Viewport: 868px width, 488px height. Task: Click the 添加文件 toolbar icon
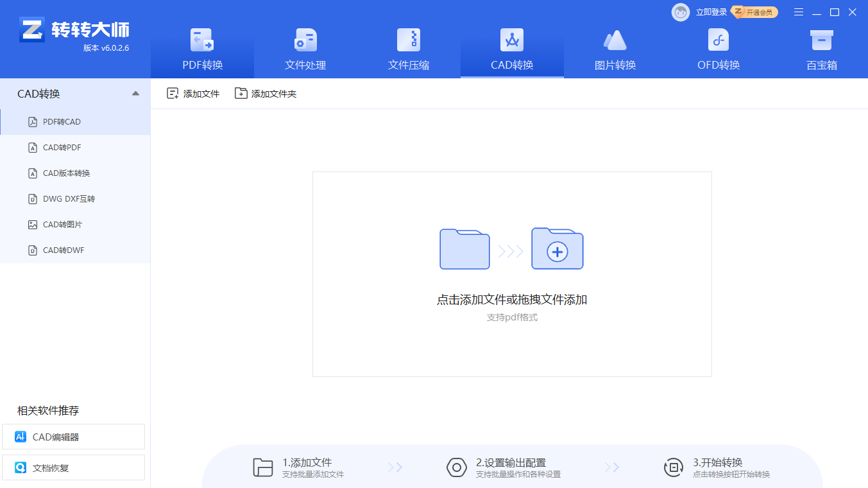(x=192, y=93)
